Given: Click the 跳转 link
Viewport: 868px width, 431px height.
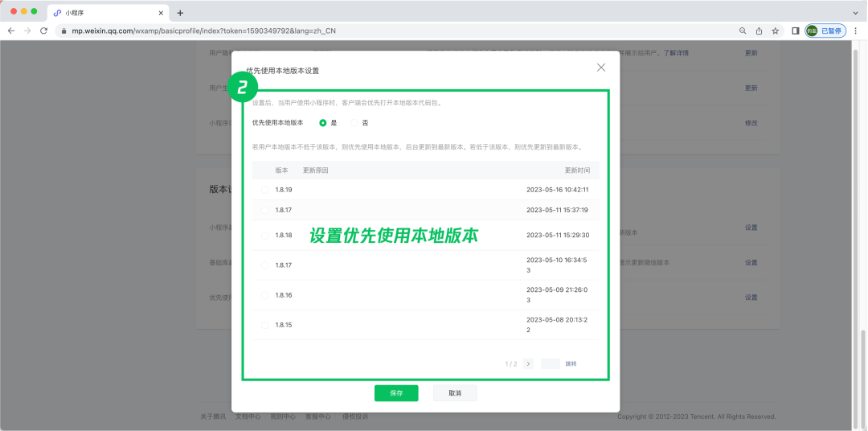Looking at the screenshot, I should point(571,364).
